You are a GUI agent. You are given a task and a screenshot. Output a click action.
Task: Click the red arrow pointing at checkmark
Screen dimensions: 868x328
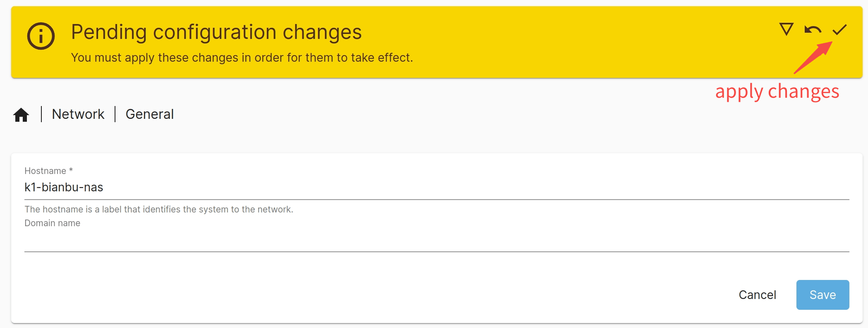click(x=813, y=58)
